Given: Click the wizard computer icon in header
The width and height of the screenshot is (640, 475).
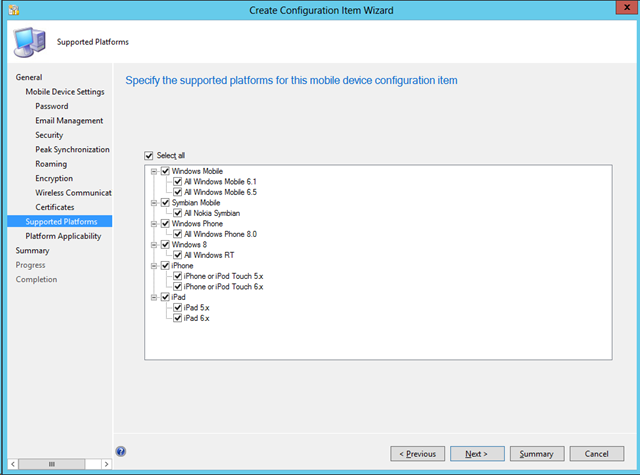Looking at the screenshot, I should click(27, 41).
